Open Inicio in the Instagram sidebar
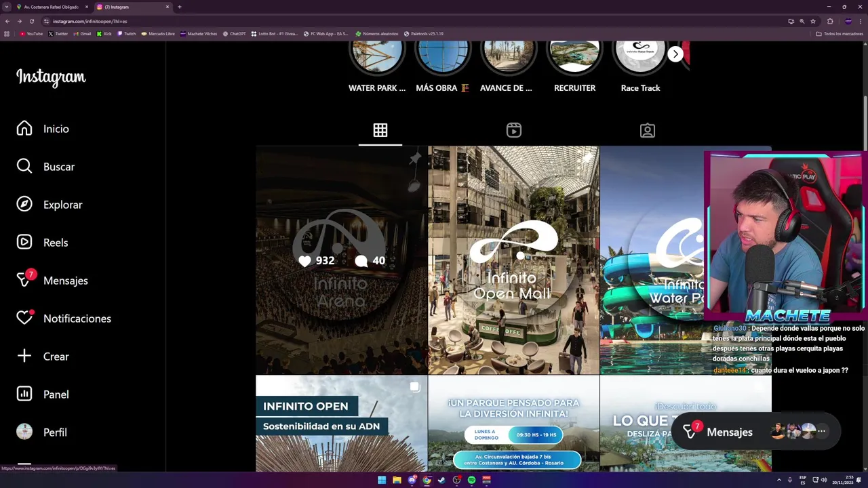This screenshot has width=868, height=488. tap(43, 129)
